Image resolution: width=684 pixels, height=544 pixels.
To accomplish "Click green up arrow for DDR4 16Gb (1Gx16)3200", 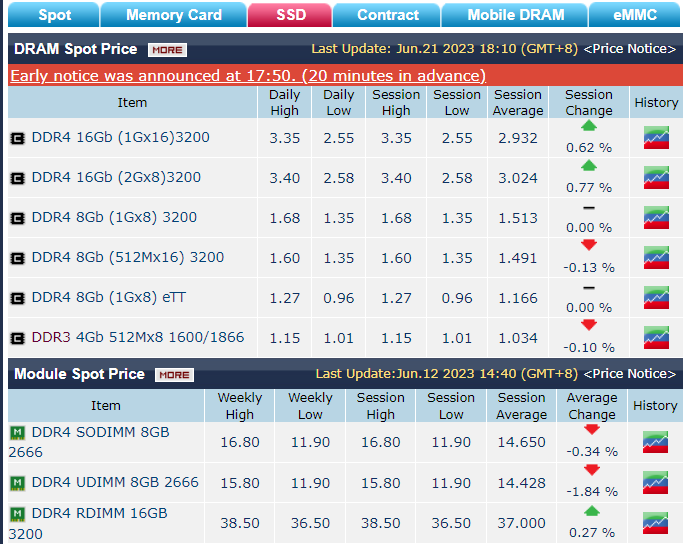I will point(588,127).
